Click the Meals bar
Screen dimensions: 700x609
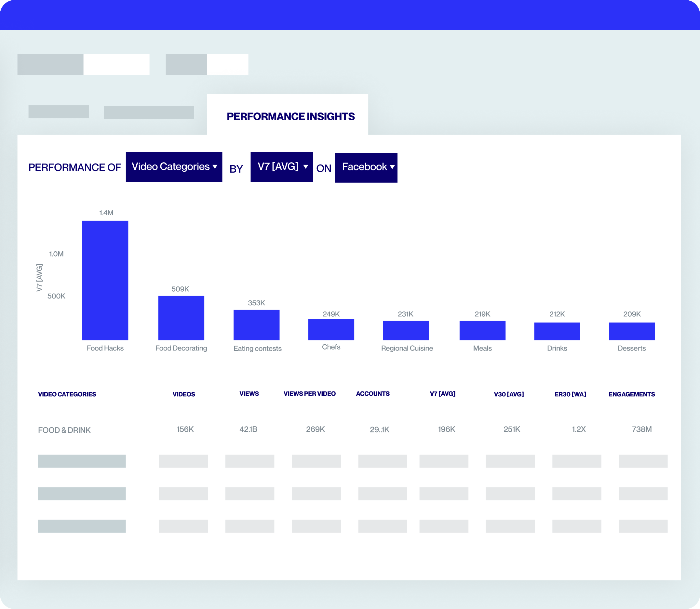tap(482, 330)
